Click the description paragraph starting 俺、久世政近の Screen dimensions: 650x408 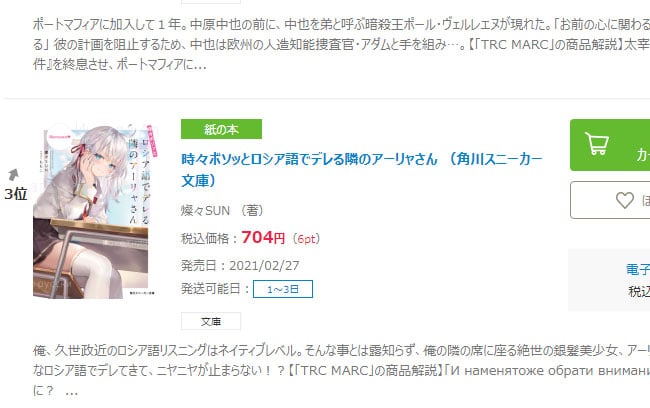tap(342, 371)
